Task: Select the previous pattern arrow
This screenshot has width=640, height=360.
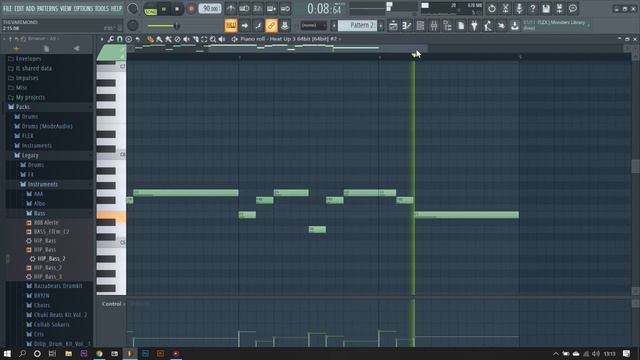Action: [333, 26]
